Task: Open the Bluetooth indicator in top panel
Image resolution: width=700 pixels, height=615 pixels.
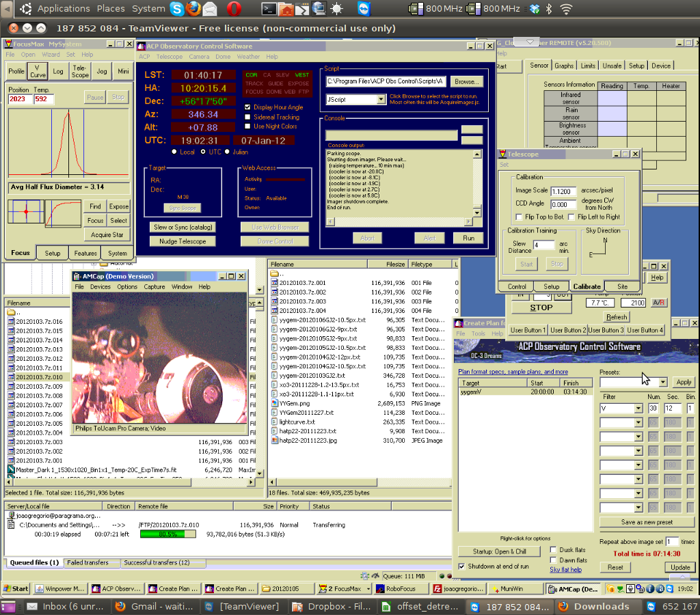Action: (x=550, y=9)
